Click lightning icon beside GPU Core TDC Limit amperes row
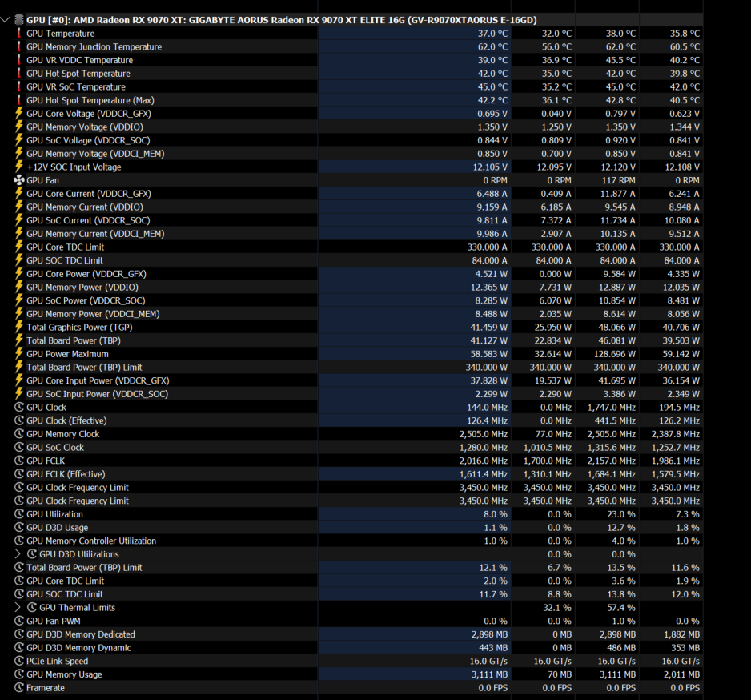The image size is (751, 700). [x=19, y=247]
